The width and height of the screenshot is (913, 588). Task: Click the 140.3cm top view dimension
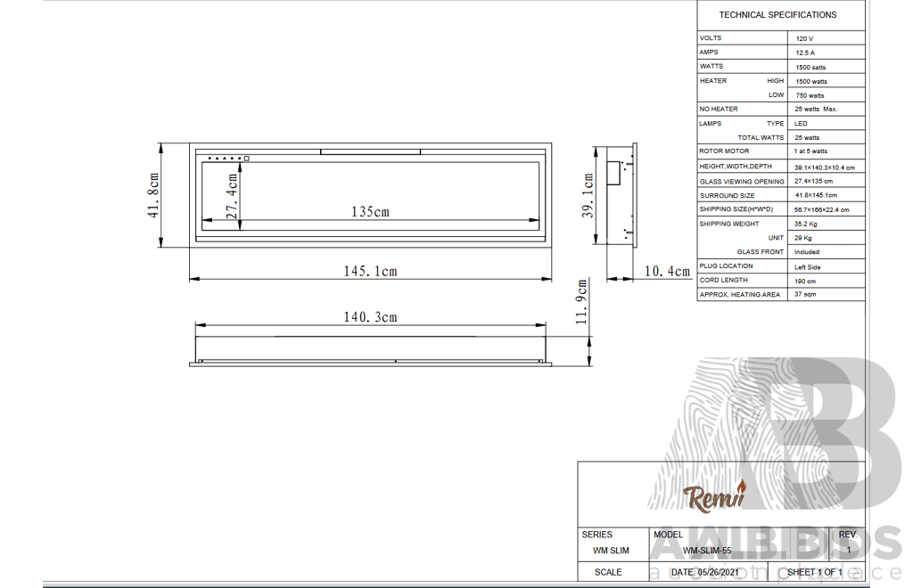tap(370, 317)
